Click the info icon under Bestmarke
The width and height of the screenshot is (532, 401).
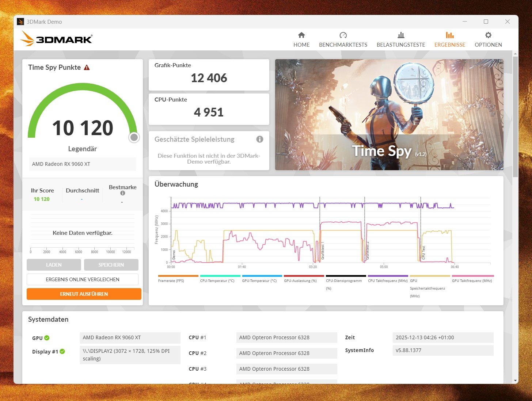click(123, 193)
